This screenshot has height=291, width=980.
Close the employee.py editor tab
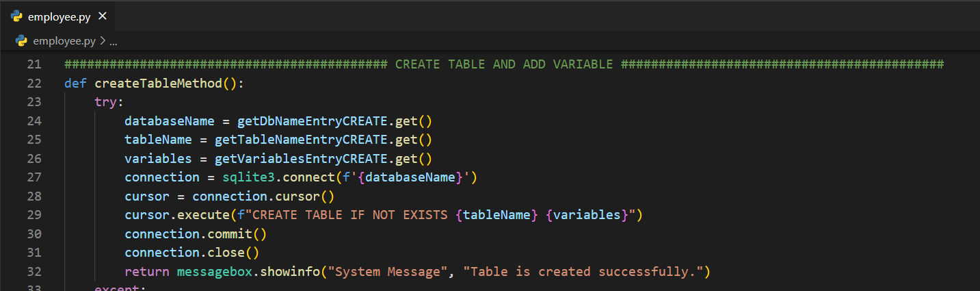102,16
